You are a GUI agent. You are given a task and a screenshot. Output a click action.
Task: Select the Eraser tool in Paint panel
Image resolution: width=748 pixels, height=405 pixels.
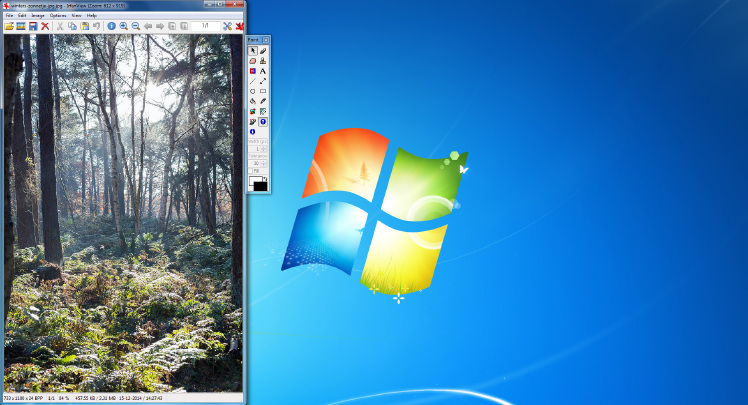(253, 61)
